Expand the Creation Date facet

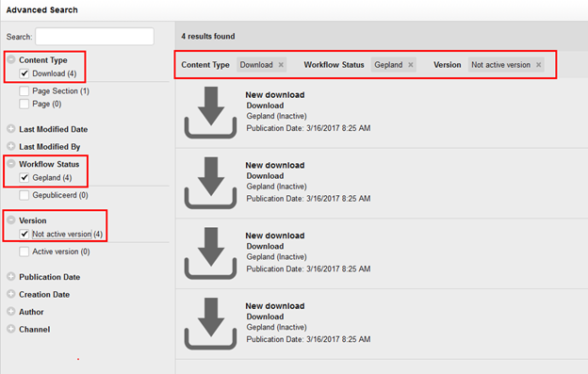11,294
